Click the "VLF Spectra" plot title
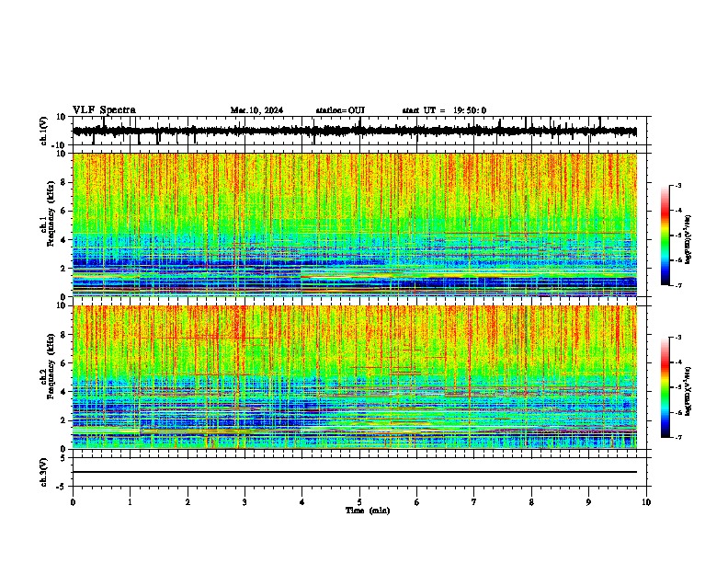 point(104,110)
